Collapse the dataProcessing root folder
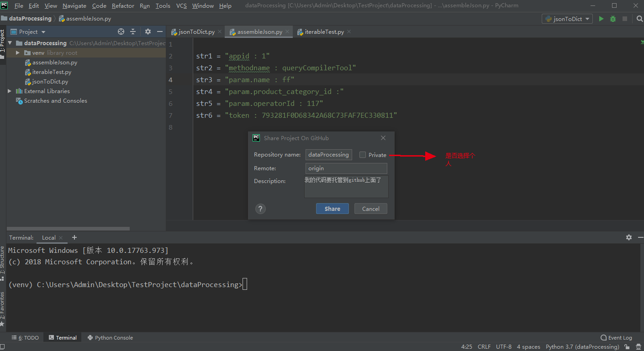Viewport: 644px width, 351px height. pos(10,43)
